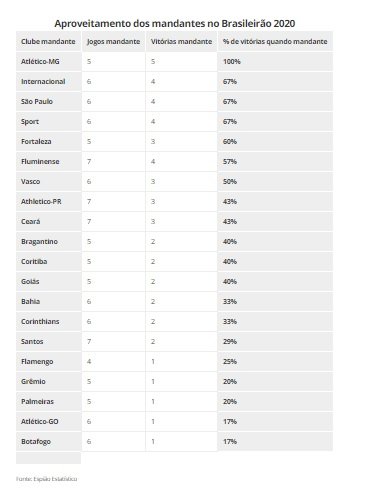
Task: Click the Flamengo club name
Action: pos(37,362)
